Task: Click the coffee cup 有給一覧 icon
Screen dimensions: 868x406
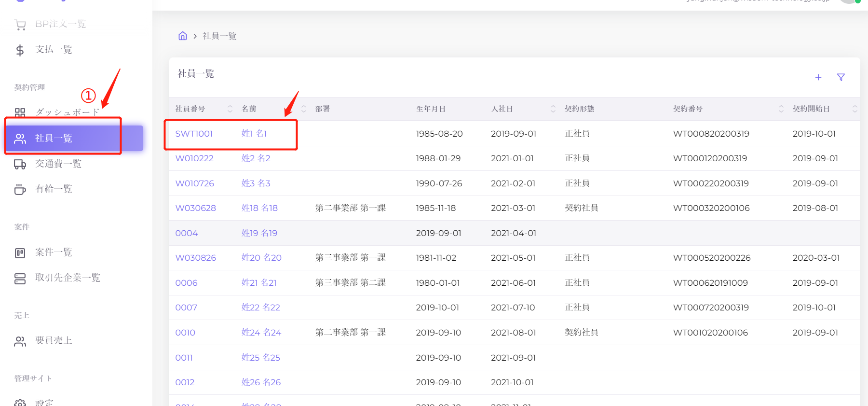Action: [20, 189]
